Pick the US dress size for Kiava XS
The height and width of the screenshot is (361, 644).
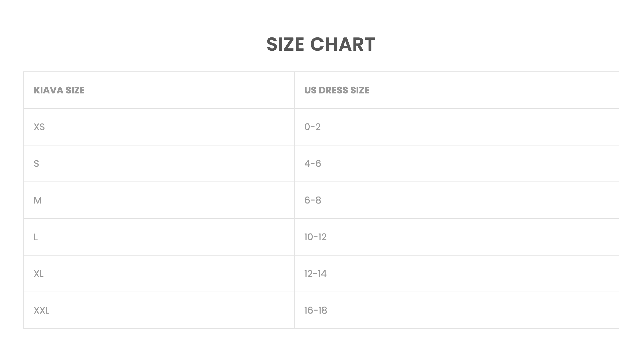point(312,127)
